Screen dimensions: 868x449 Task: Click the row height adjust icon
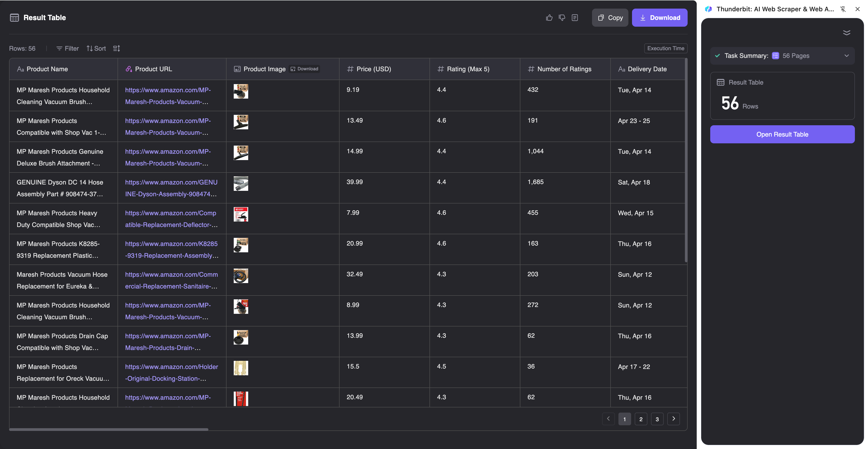[x=117, y=48]
